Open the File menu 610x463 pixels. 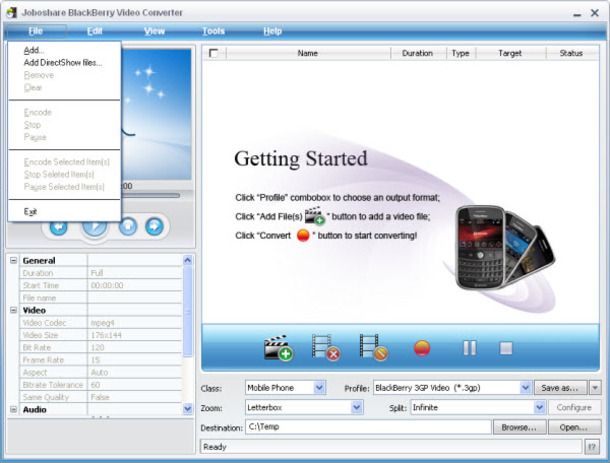coord(36,31)
